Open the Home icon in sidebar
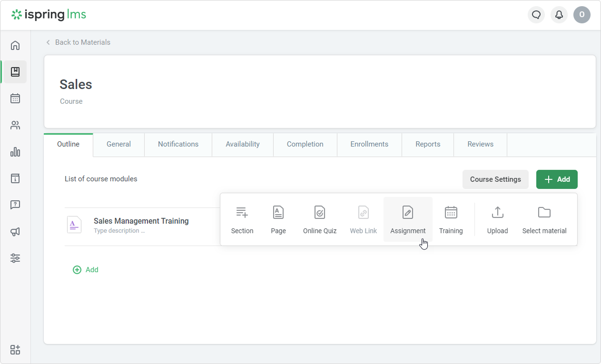The image size is (601, 364). pyautogui.click(x=15, y=46)
